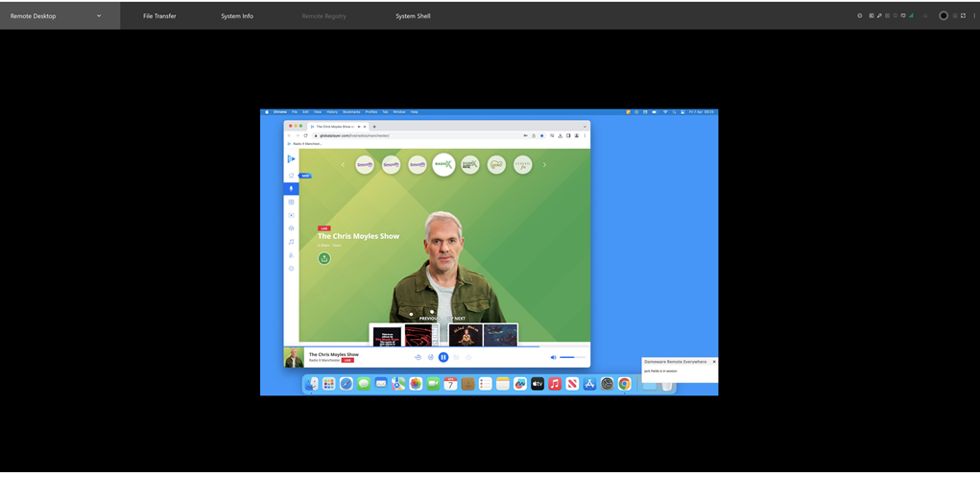Open Google Chrome from the dock
This screenshot has height=477, width=980.
[624, 384]
